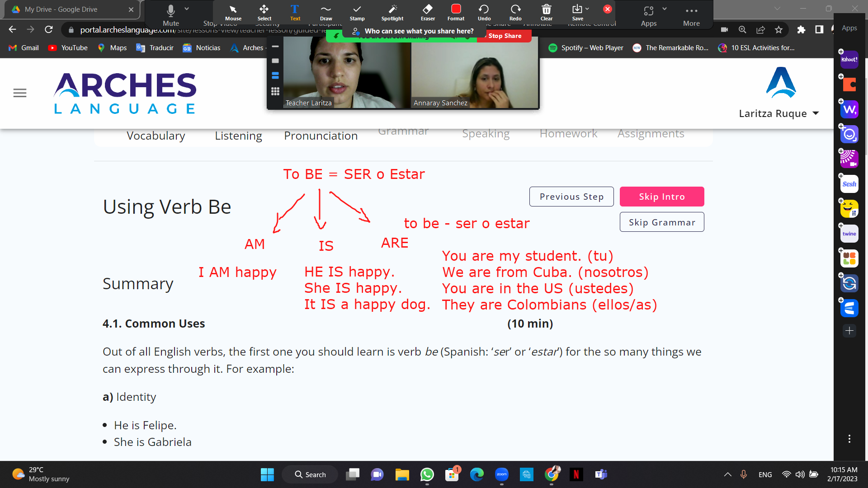Switch to the Assignments tab
Viewport: 868px width, 488px height.
pos(651,134)
